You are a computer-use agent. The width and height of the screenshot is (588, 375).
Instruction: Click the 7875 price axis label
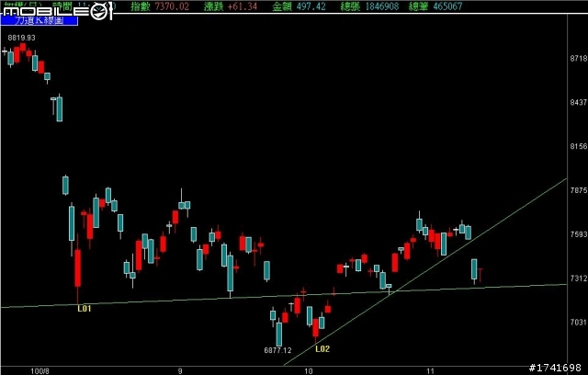pyautogui.click(x=579, y=190)
